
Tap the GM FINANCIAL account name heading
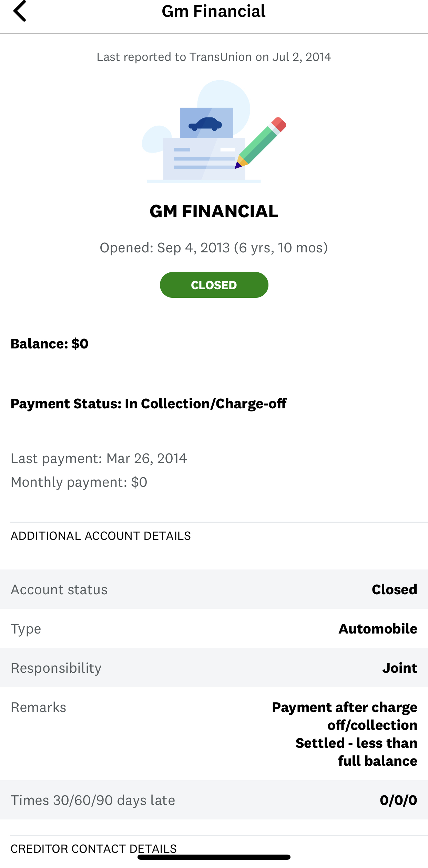(214, 211)
